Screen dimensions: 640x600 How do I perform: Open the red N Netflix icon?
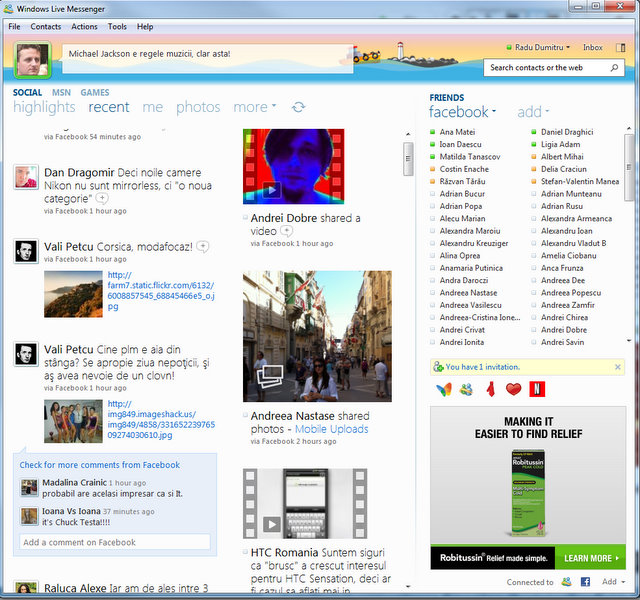click(x=537, y=389)
